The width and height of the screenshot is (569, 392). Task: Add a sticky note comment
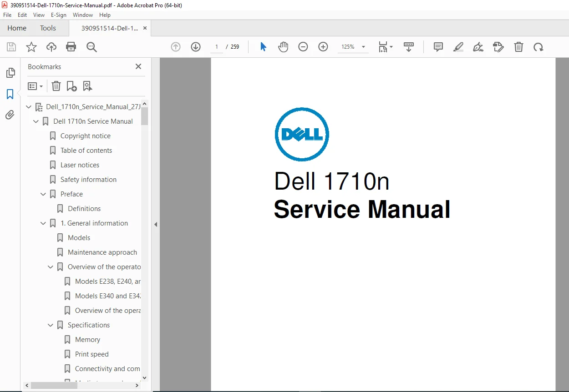(x=438, y=47)
